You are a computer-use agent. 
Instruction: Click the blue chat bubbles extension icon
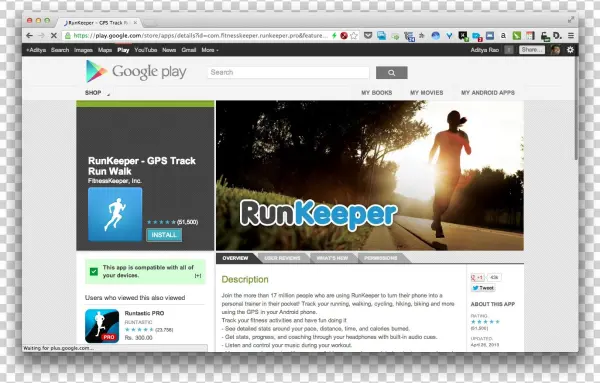pos(382,36)
